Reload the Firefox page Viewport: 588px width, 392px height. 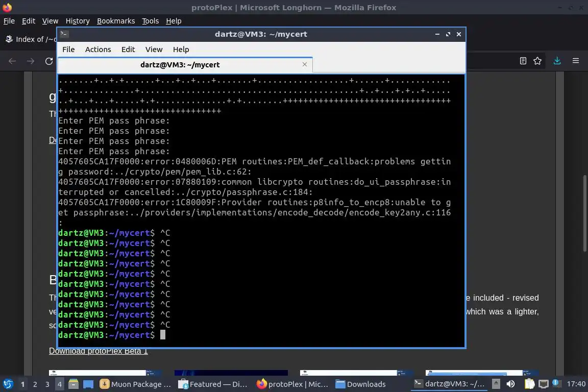(49, 61)
